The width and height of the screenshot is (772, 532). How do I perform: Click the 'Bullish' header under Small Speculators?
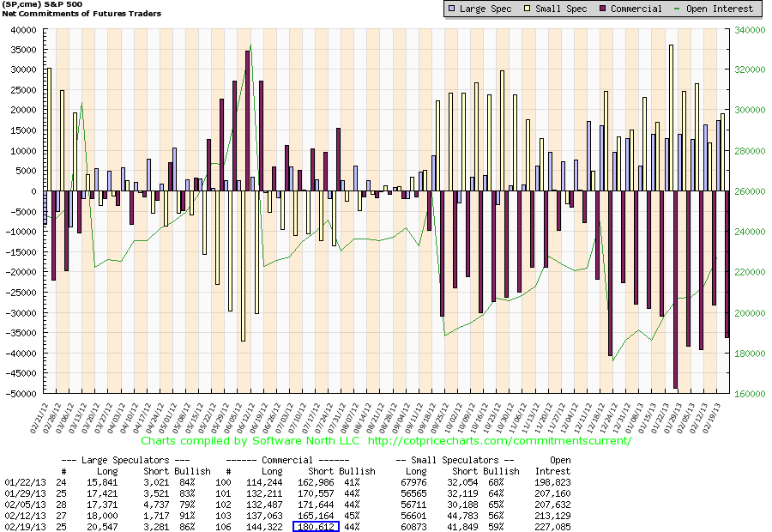[x=501, y=471]
